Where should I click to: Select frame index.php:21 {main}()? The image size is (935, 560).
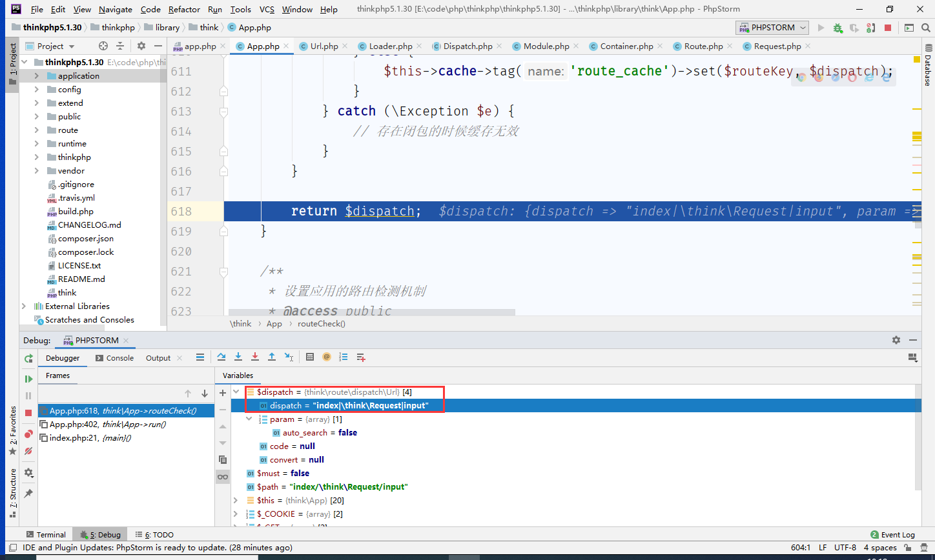(126, 437)
